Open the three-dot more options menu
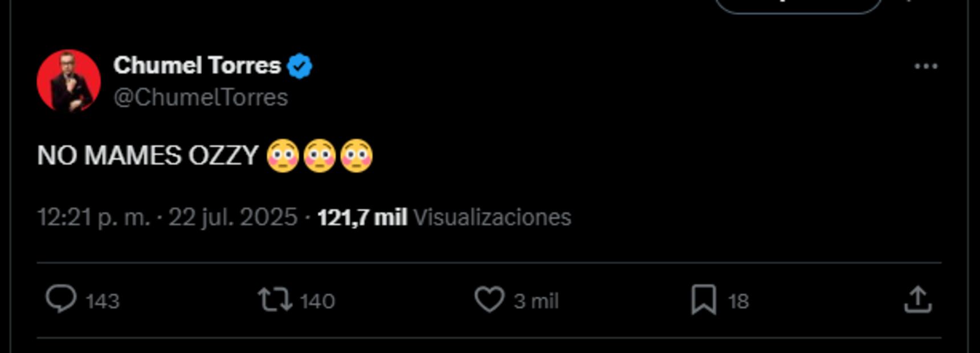The width and height of the screenshot is (980, 353). click(926, 67)
